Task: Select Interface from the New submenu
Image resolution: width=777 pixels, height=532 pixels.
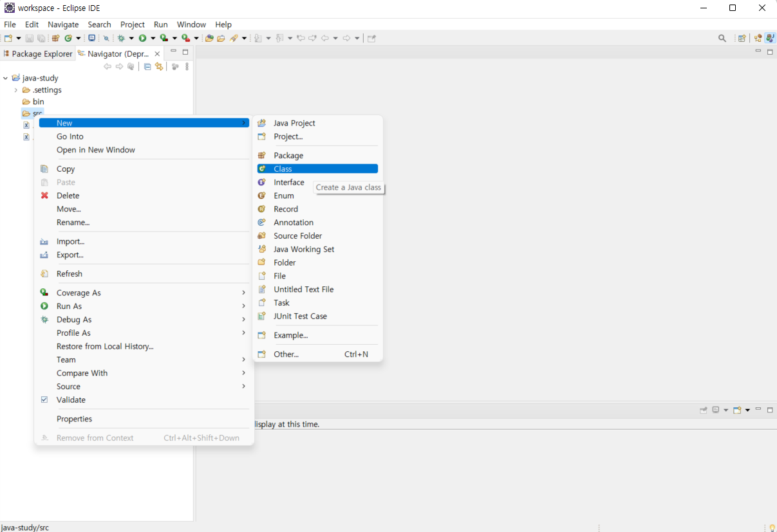Action: point(317,182)
